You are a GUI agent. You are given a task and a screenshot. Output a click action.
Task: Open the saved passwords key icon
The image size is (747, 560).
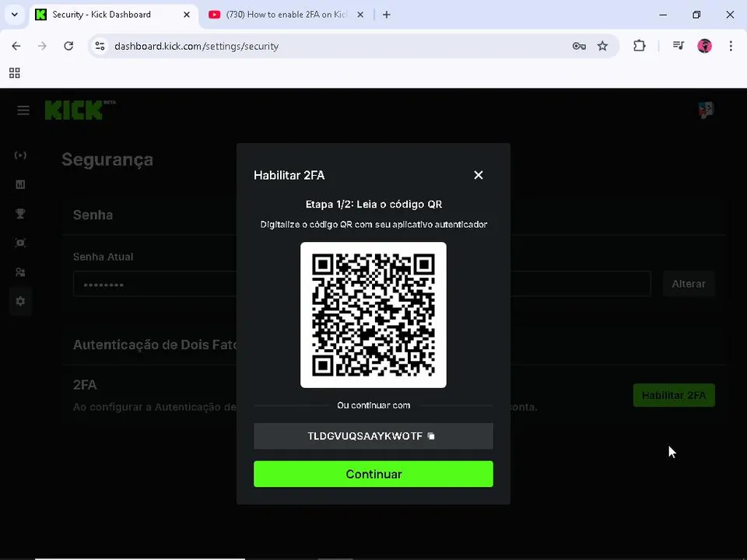click(x=579, y=46)
